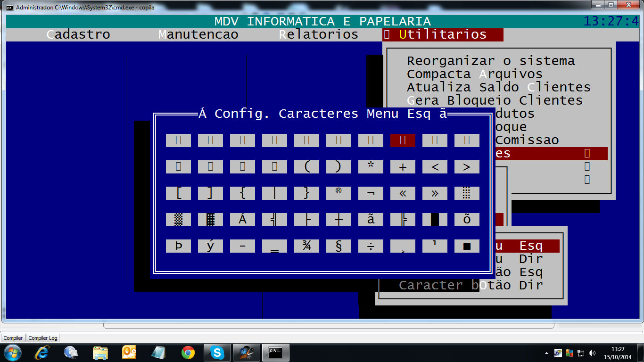
Task: Open the Cadastro menu
Action: (78, 34)
